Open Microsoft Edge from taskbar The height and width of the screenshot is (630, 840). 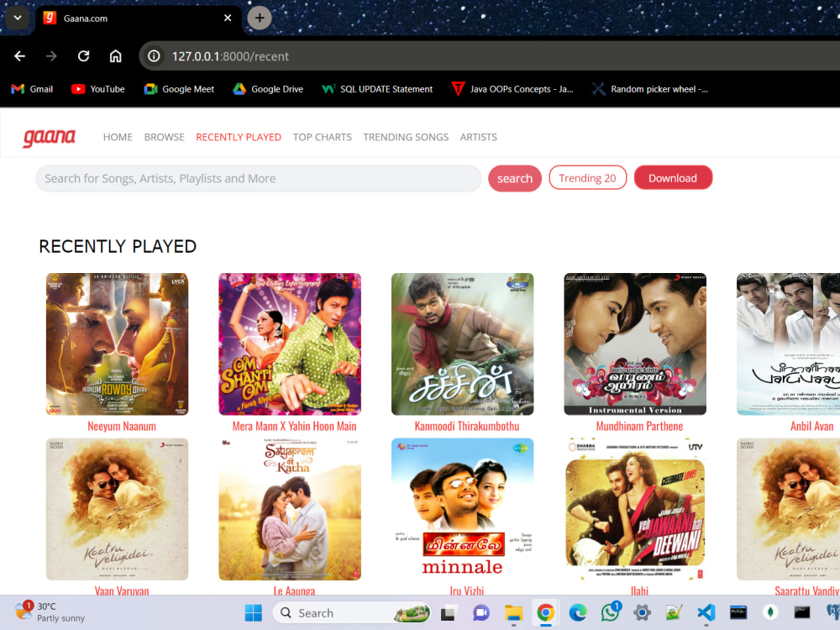click(578, 613)
